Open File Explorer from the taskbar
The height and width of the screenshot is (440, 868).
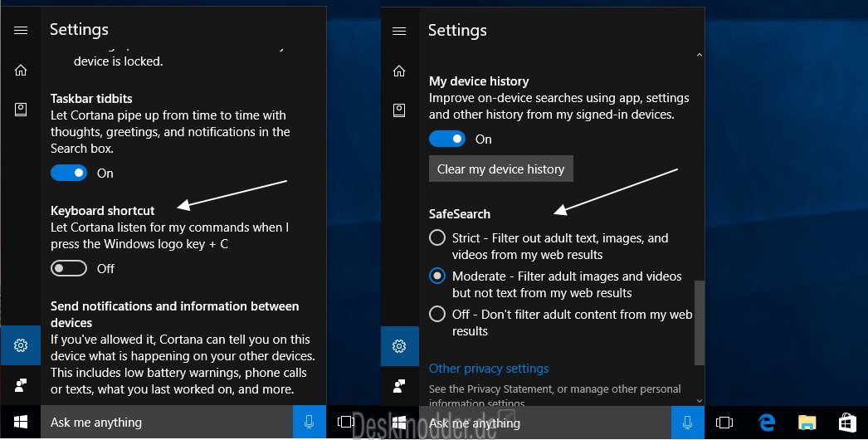tap(807, 423)
